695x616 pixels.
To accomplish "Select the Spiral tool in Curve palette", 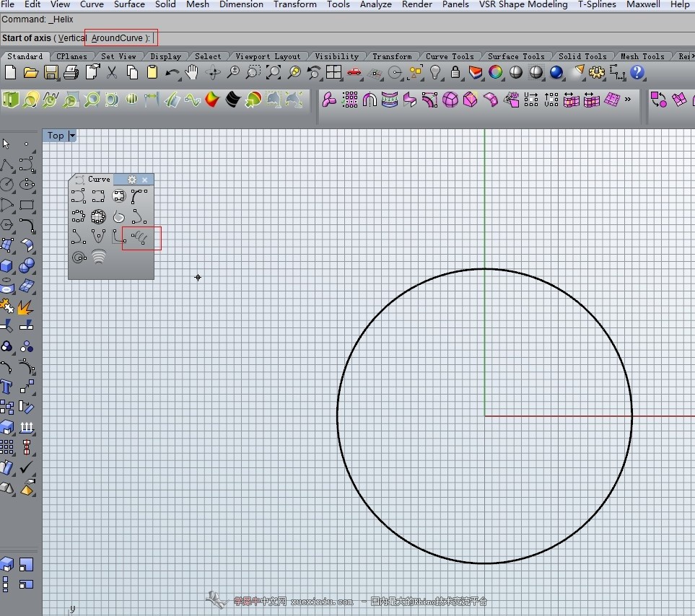I will coord(79,258).
